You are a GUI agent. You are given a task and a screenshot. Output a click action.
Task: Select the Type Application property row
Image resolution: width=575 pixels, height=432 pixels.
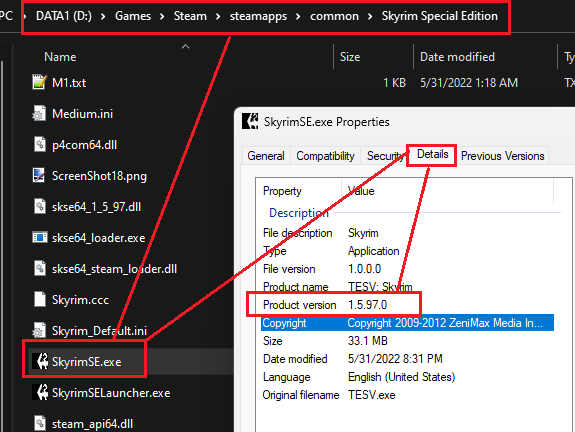[x=407, y=251]
